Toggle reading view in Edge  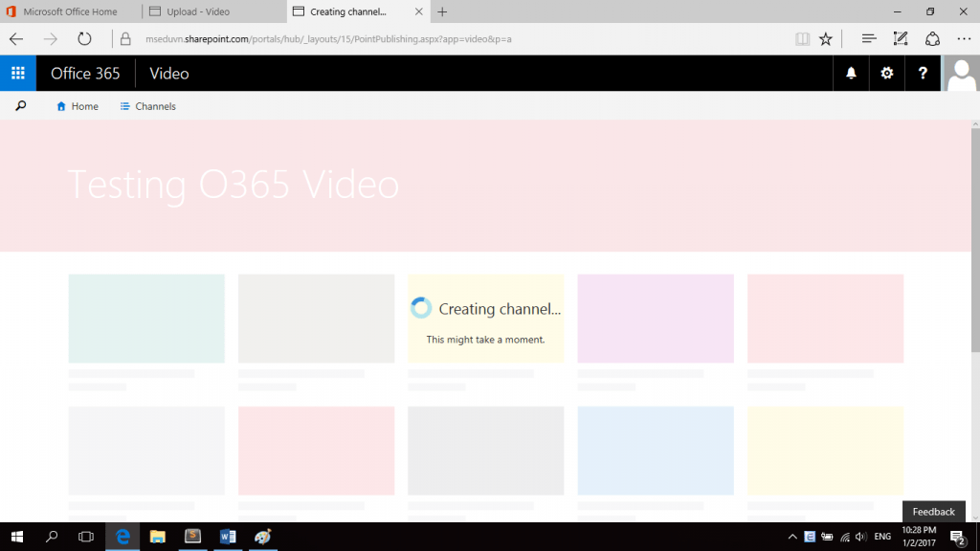click(802, 38)
